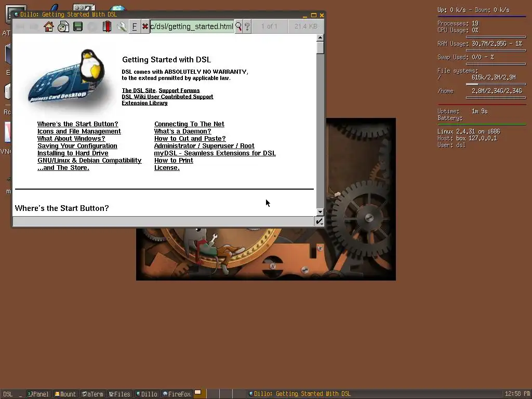
Task: Follow 'Connecting To The Net' link
Action: click(x=189, y=124)
